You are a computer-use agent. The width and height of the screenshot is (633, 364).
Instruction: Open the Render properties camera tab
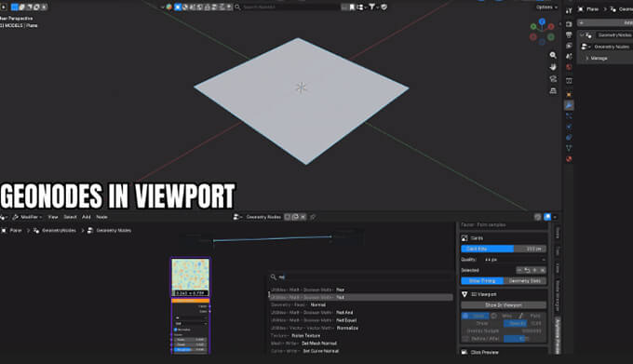pos(569,24)
